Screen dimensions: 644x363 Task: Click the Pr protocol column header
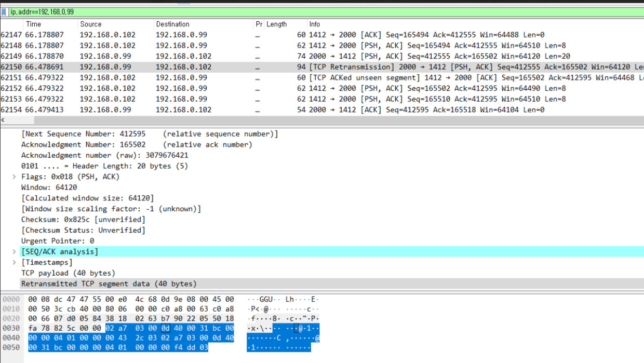tap(259, 24)
